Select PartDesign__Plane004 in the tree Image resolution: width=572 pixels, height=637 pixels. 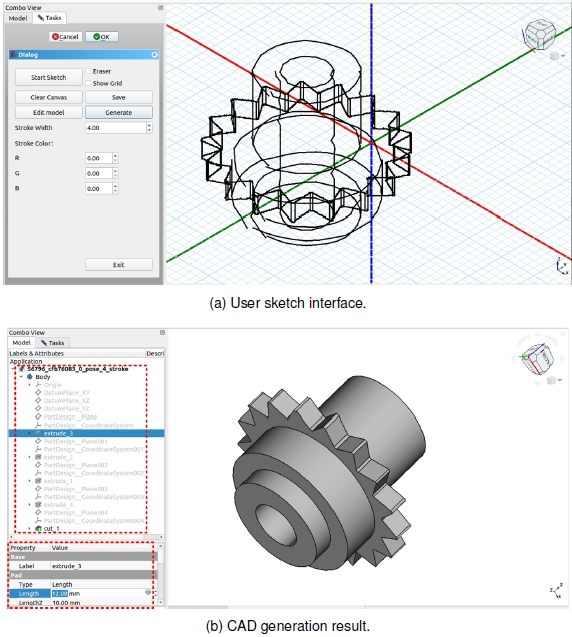coord(72,513)
